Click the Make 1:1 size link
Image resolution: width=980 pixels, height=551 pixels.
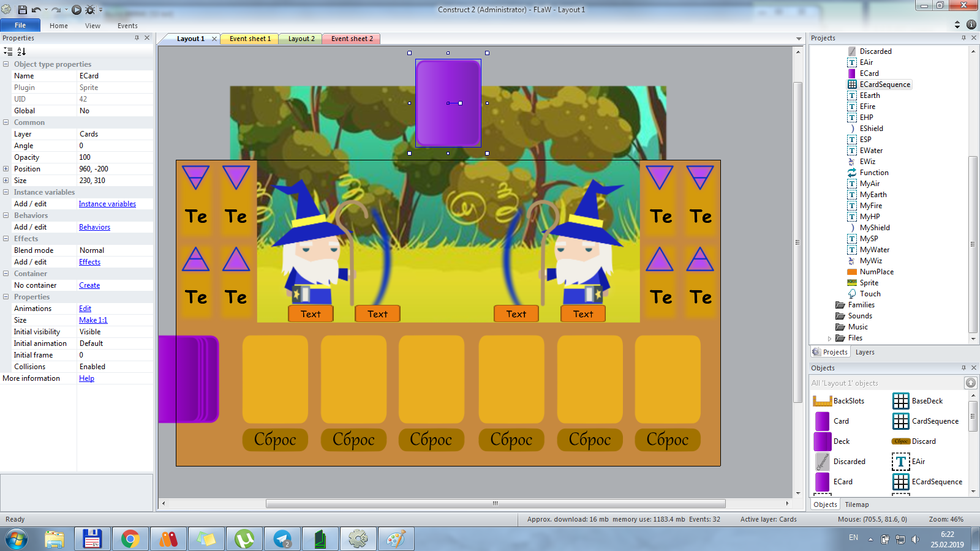pos(93,320)
